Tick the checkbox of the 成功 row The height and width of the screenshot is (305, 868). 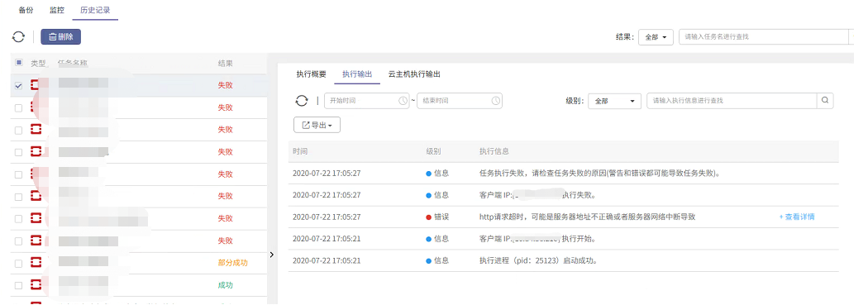pos(19,286)
